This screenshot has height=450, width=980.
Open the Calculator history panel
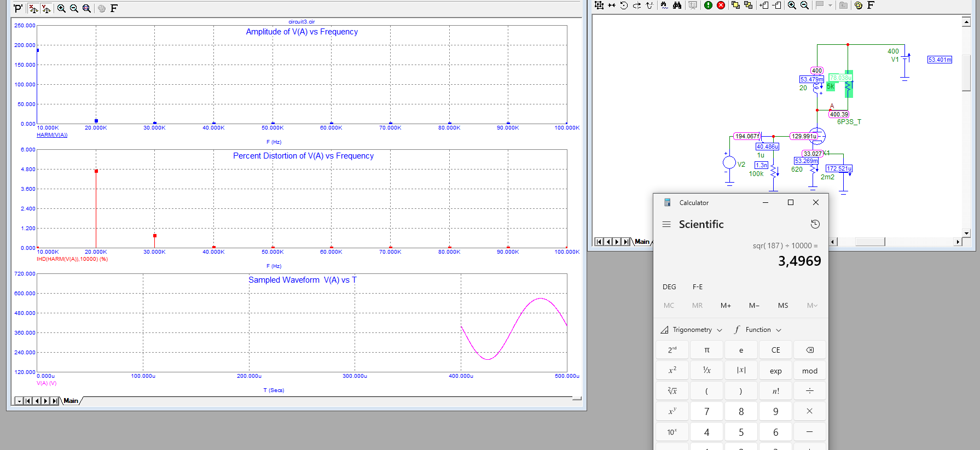815,224
